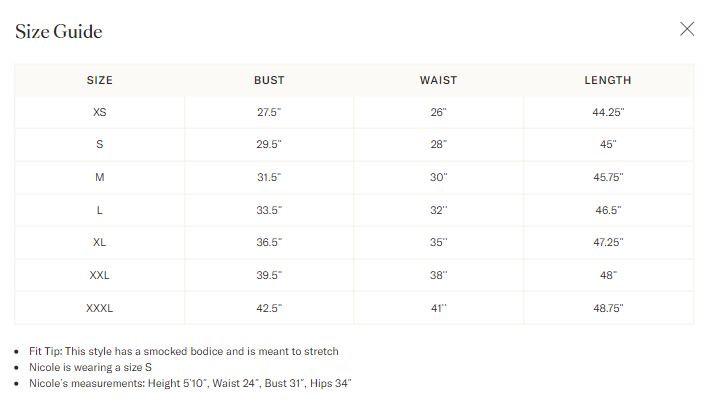Select the M size row label
This screenshot has width=706, height=404.
100,177
